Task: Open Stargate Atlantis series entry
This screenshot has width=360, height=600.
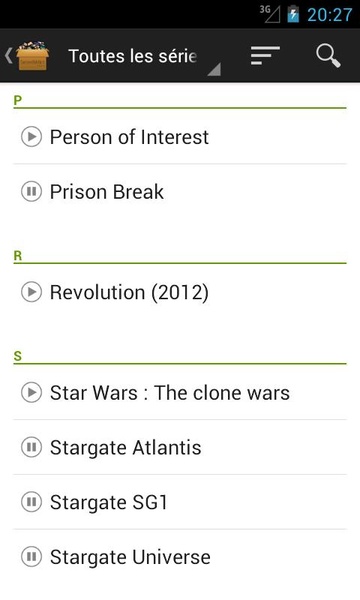Action: tap(180, 447)
